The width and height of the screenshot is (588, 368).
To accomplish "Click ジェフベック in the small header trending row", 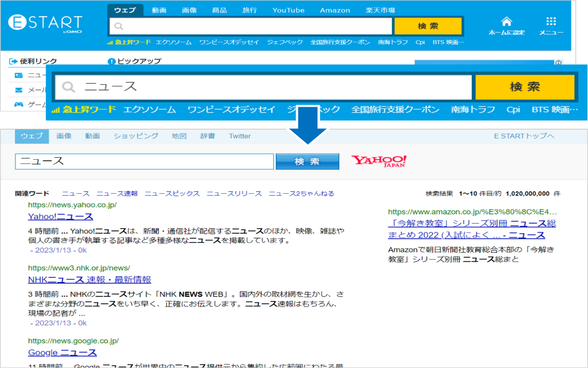I will pos(285,42).
